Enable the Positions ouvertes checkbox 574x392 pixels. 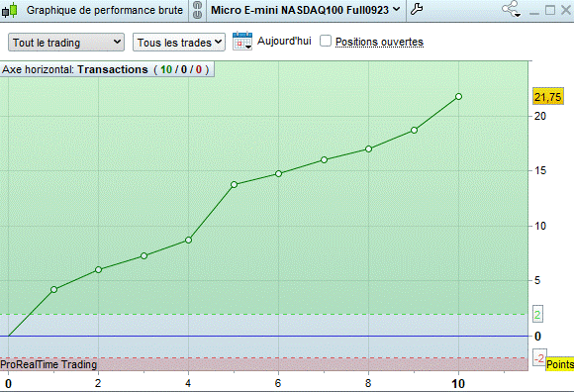click(325, 41)
